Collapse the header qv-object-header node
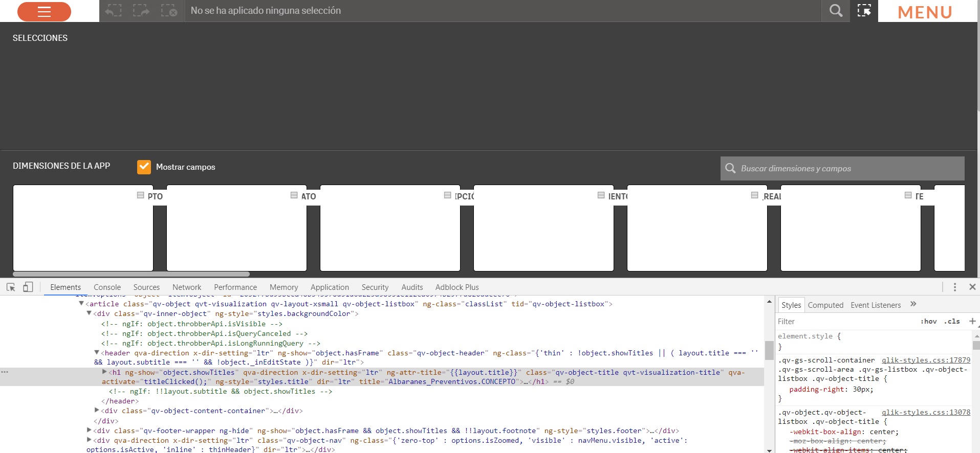 click(97, 352)
